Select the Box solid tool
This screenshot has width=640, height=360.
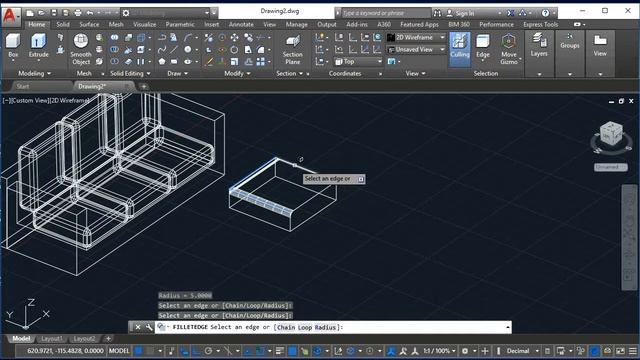click(13, 45)
